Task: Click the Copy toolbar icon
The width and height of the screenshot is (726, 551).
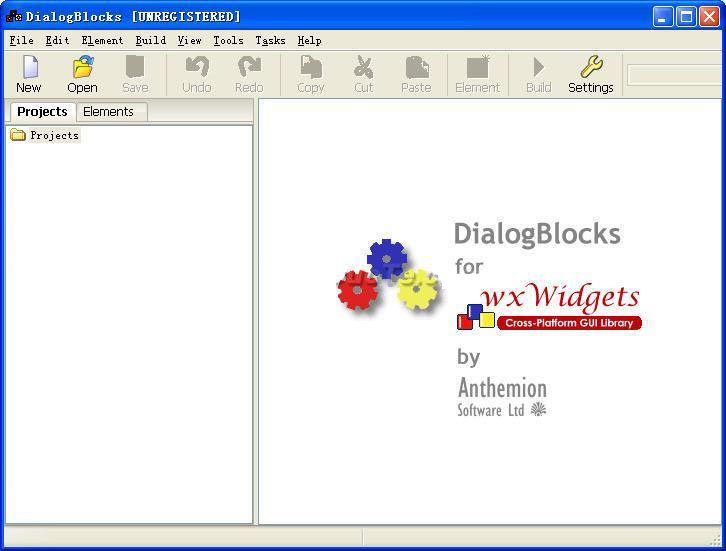Action: (311, 68)
